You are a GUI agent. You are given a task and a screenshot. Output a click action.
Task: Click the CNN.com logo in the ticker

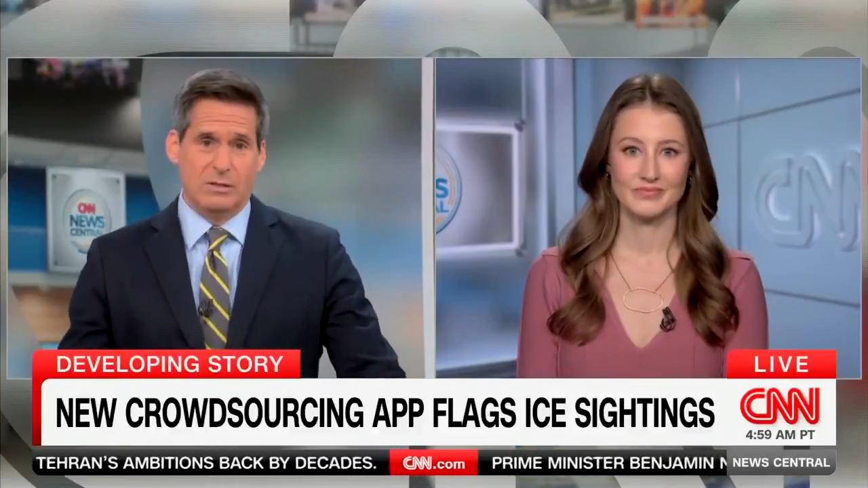pos(434,464)
